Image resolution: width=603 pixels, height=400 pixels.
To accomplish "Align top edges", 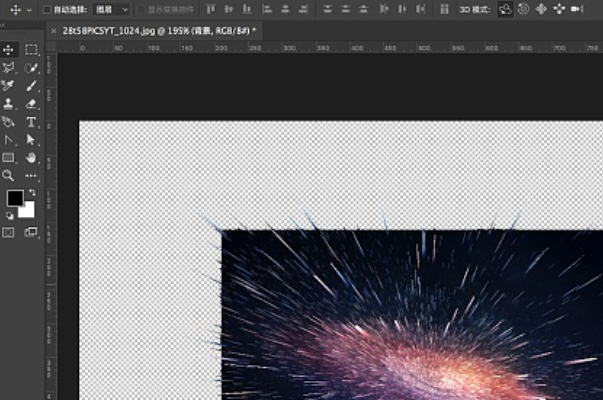I will pyautogui.click(x=210, y=9).
